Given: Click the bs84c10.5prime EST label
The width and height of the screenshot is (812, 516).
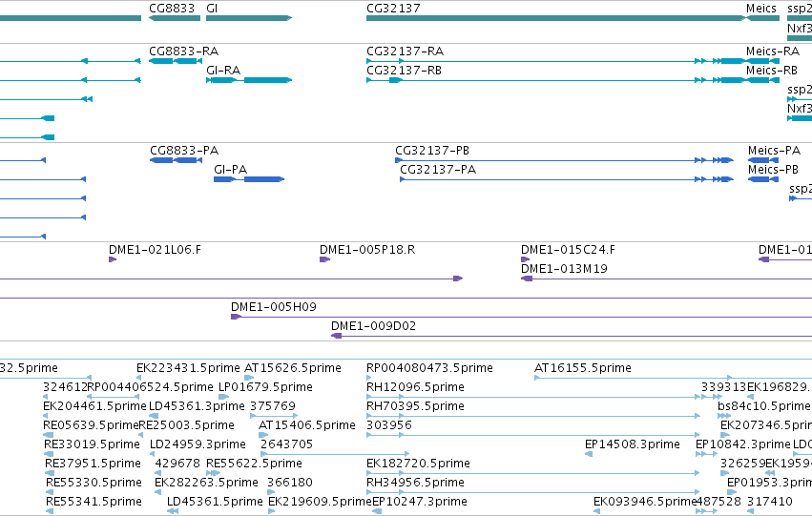Looking at the screenshot, I should (763, 406).
